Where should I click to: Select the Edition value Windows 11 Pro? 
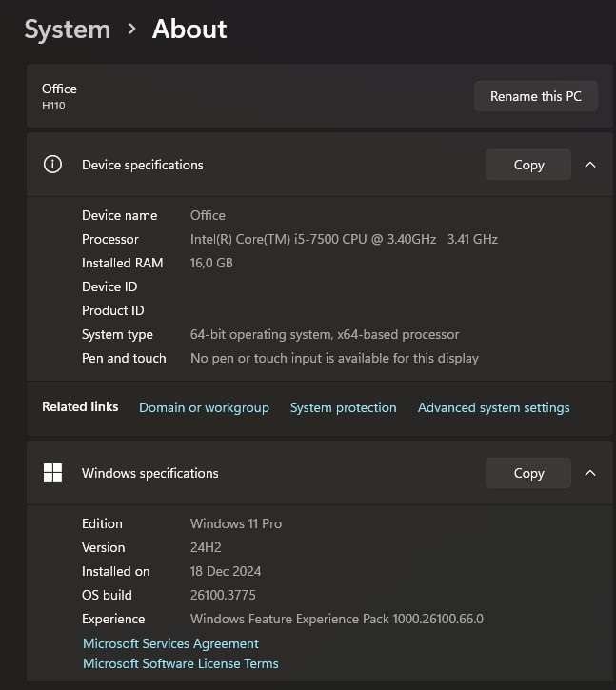point(236,523)
